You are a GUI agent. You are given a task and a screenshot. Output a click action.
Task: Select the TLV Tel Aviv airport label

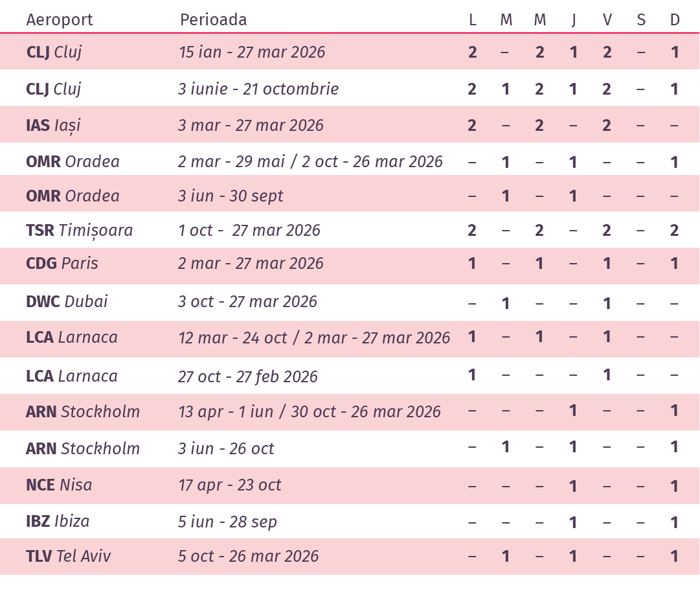coord(68,556)
